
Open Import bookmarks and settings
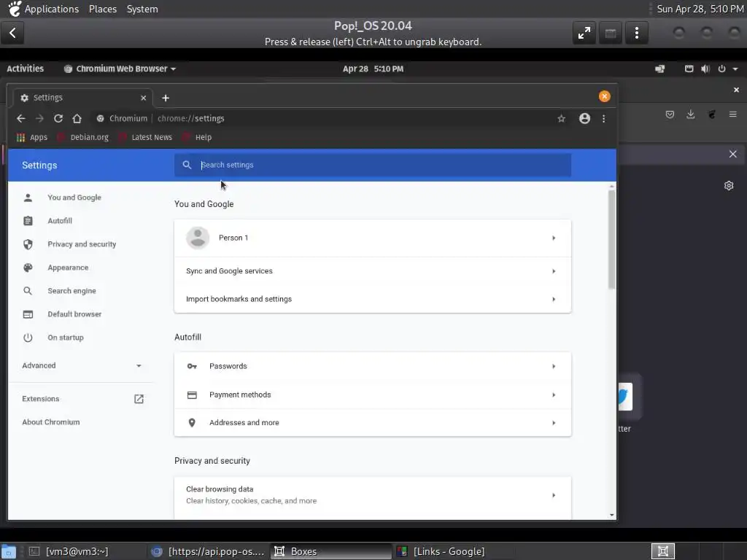[373, 299]
